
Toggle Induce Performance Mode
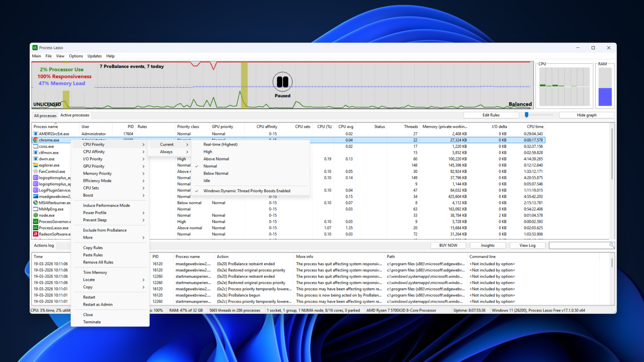point(110,205)
